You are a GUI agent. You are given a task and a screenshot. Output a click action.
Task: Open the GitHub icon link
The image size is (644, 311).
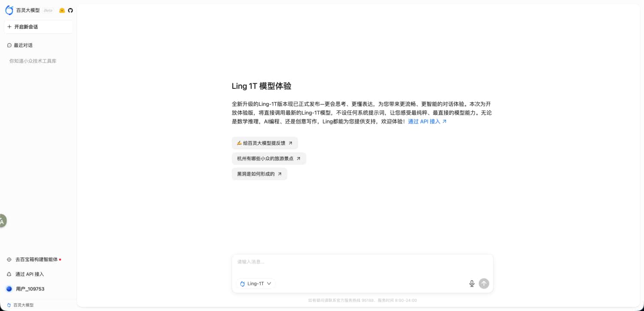(70, 10)
